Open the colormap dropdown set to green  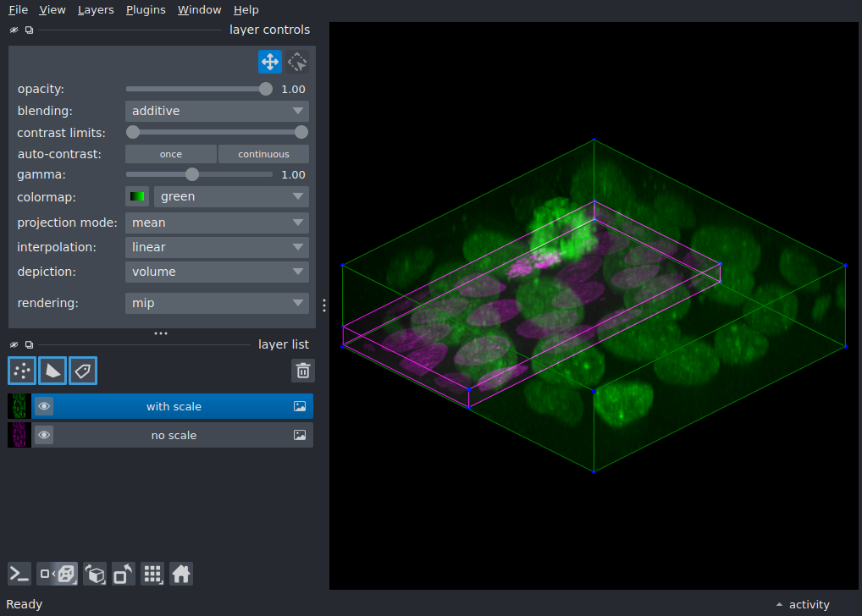click(x=231, y=196)
